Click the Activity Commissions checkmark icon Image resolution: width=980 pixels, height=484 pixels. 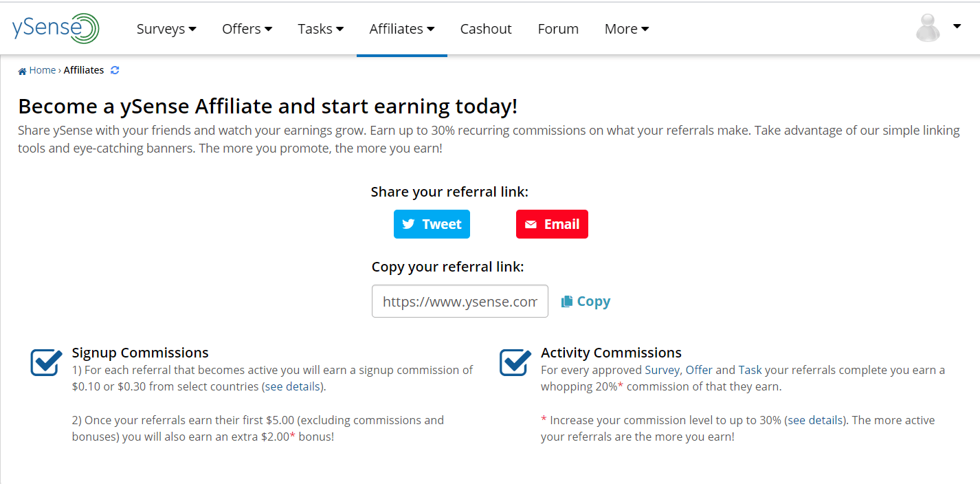515,362
